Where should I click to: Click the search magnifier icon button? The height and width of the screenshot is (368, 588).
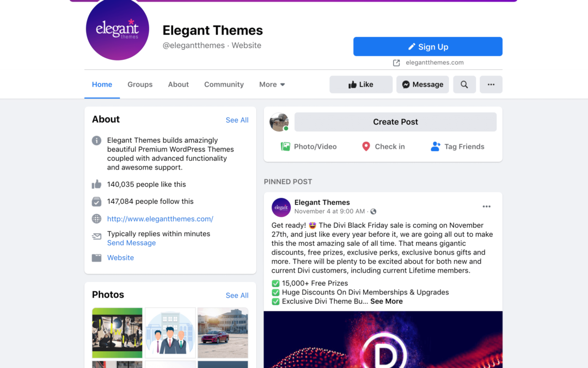[x=464, y=85]
